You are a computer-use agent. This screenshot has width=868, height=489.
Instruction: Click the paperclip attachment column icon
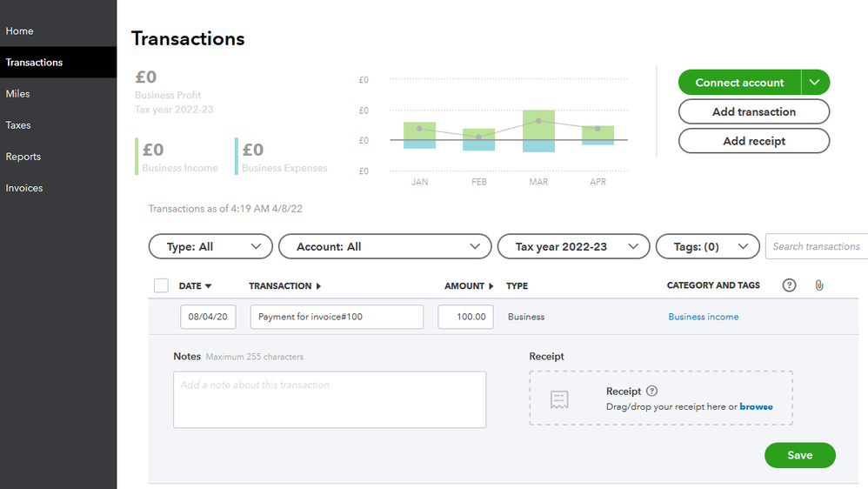point(818,285)
